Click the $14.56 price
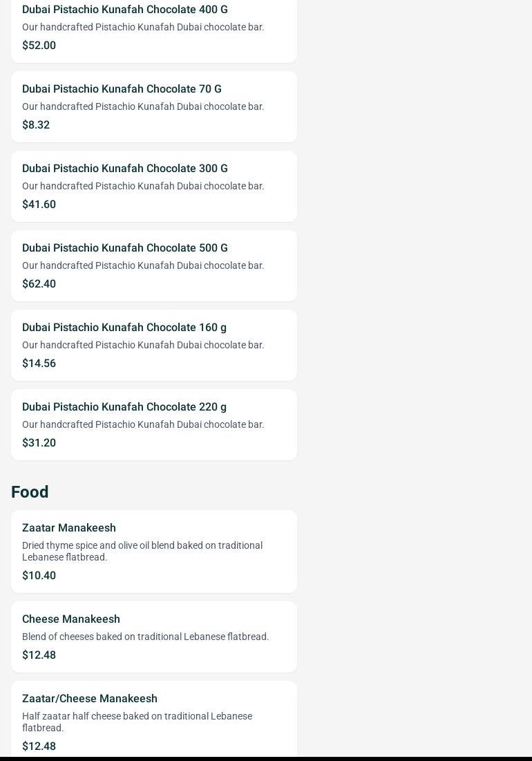 (x=39, y=364)
